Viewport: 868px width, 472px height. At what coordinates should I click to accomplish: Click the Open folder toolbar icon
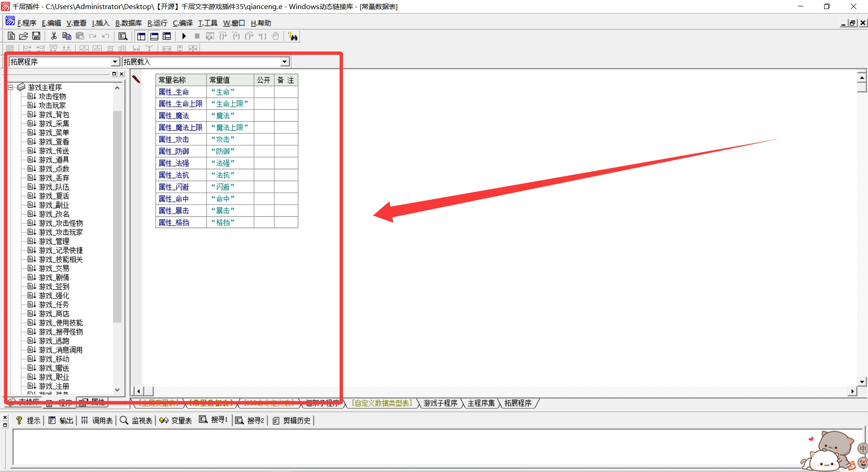coord(24,36)
